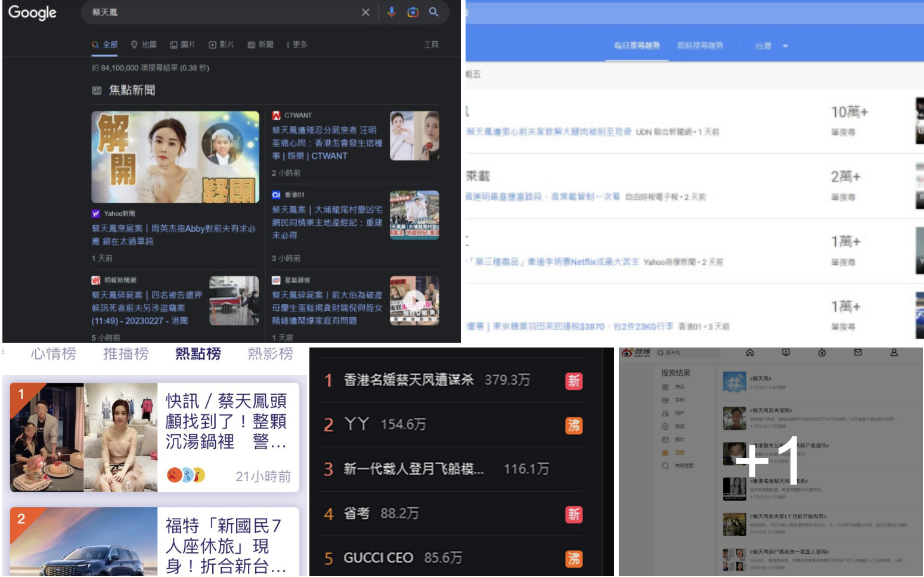Viewport: 924px width, 577px height.
Task: Open Google Lens camera search icon
Action: coord(413,13)
